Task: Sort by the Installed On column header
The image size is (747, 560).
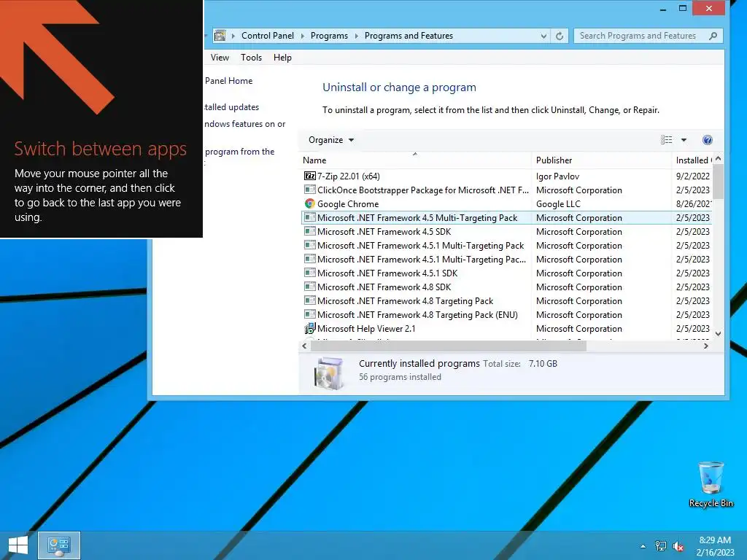Action: coord(693,160)
